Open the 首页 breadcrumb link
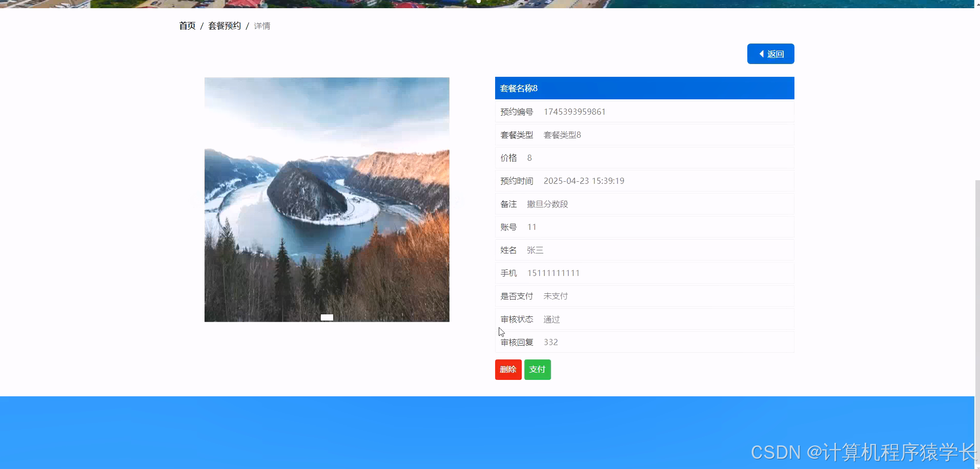The height and width of the screenshot is (469, 980). coord(187,25)
